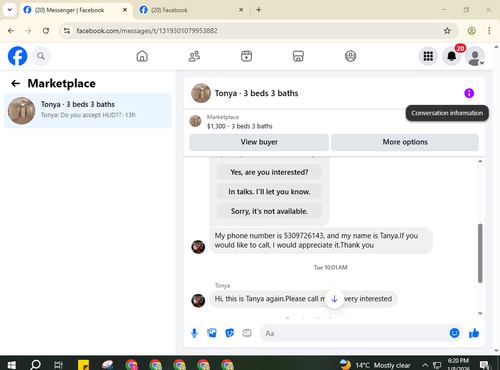Screen dimensions: 500x370
Task: Click the purple conversation information icon
Action: 469,93
